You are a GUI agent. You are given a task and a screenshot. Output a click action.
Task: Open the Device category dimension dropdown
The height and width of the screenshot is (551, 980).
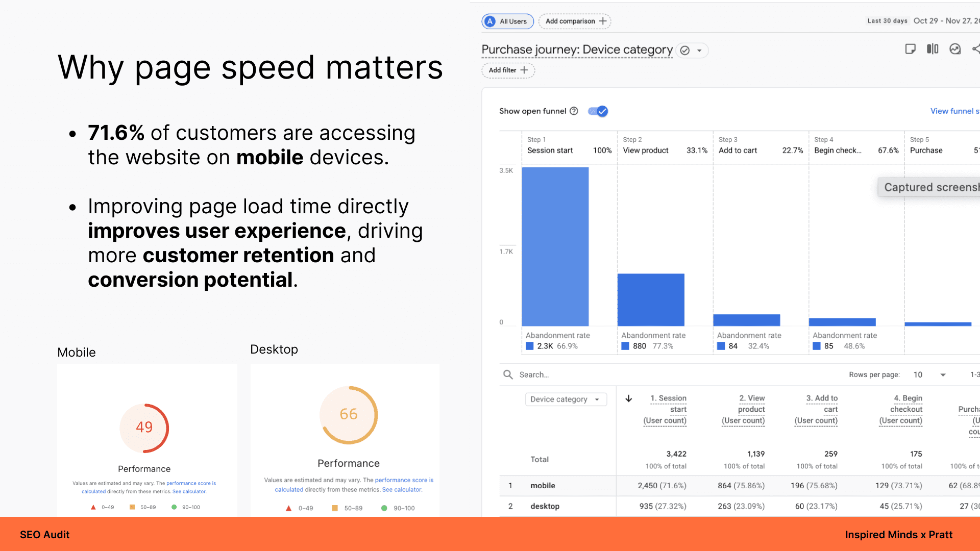(566, 399)
